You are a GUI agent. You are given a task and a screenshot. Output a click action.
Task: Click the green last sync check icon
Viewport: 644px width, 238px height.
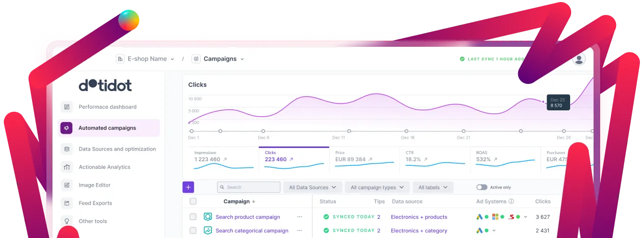click(x=462, y=59)
